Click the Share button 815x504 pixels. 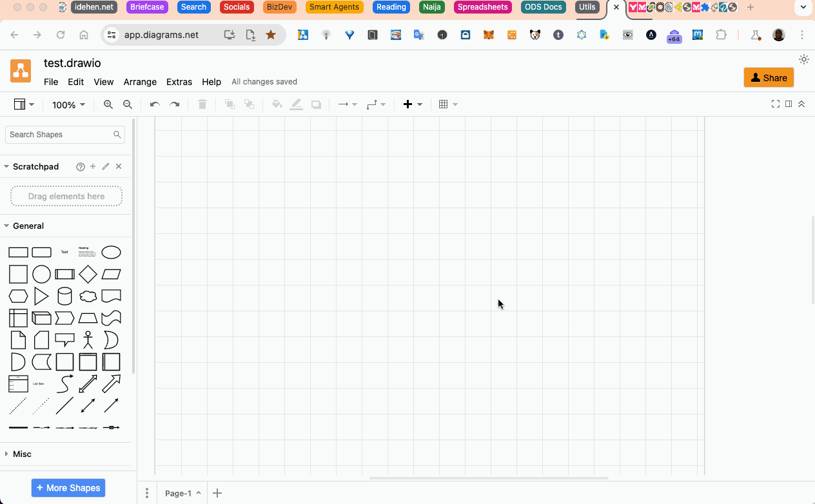tap(769, 77)
